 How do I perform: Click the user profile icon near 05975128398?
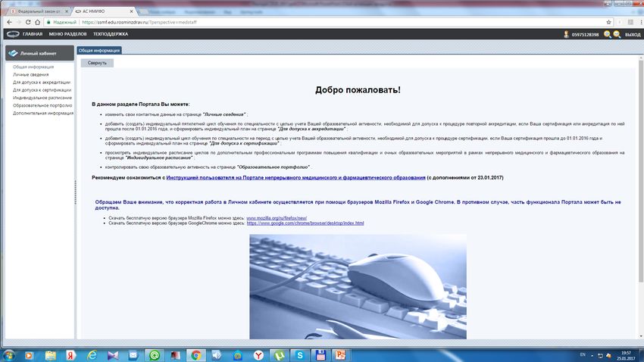pyautogui.click(x=567, y=35)
